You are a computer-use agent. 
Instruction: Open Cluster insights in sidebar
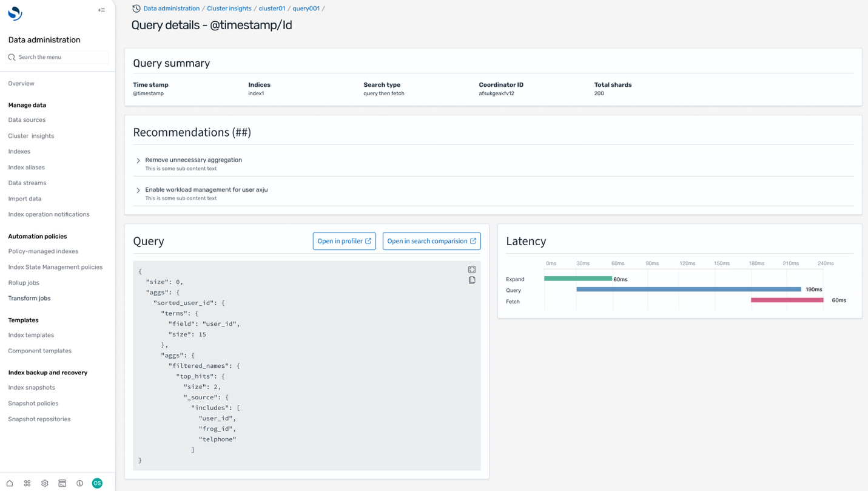click(31, 136)
